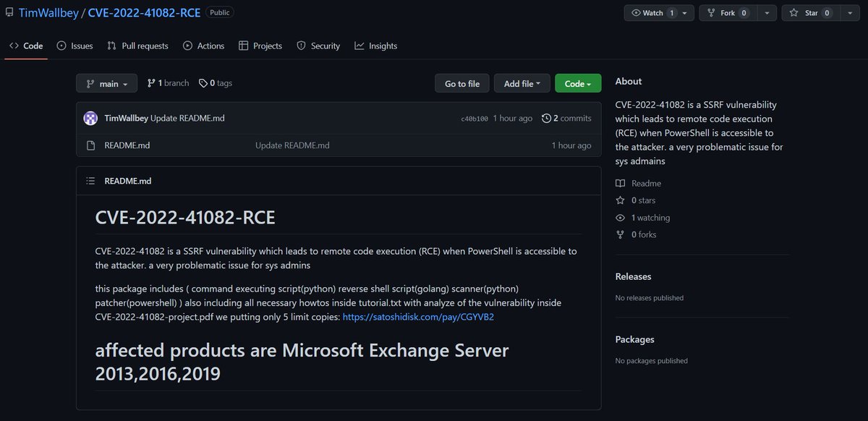Fork this repository
This screenshot has width=868, height=421.
point(729,13)
